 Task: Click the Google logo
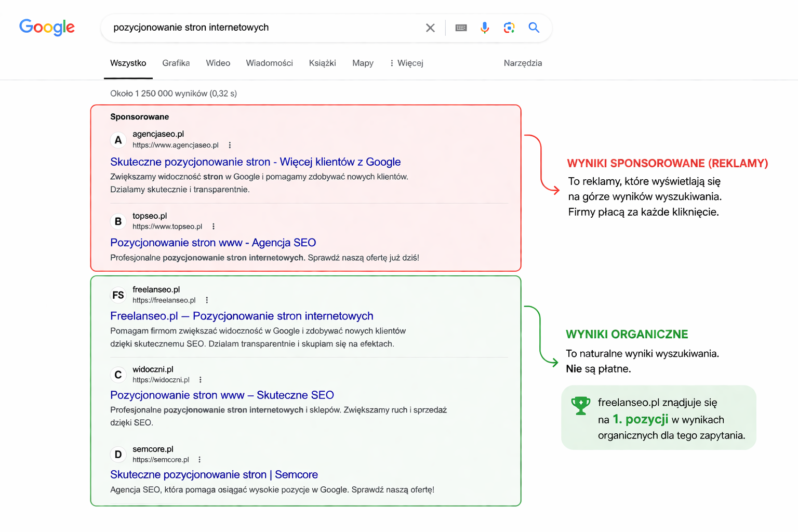[x=47, y=27]
